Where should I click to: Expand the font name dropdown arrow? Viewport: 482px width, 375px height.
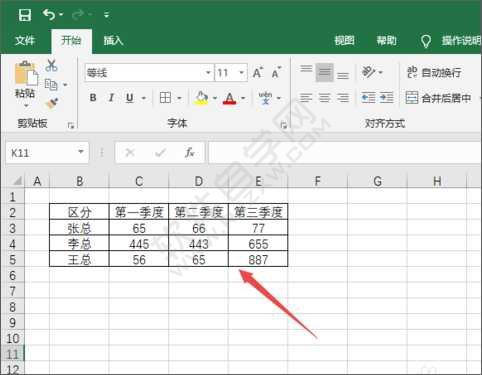tap(208, 73)
